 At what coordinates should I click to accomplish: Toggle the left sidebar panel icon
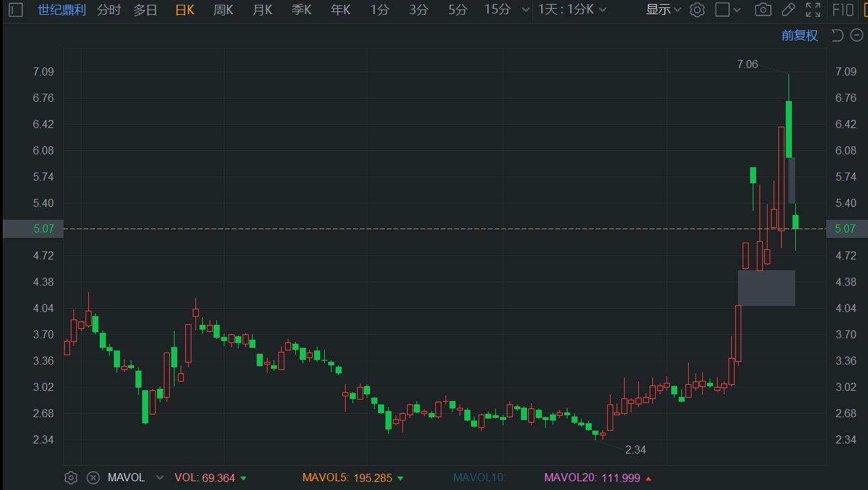(15, 10)
